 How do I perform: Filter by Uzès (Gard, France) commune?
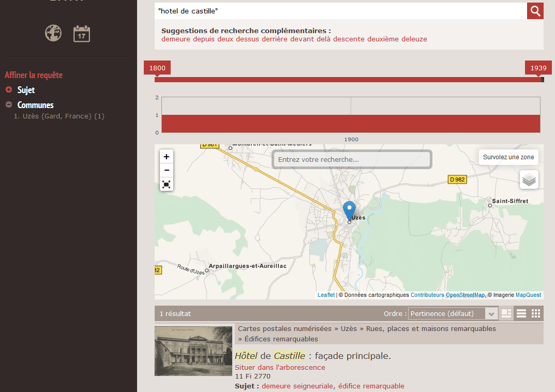click(x=59, y=116)
